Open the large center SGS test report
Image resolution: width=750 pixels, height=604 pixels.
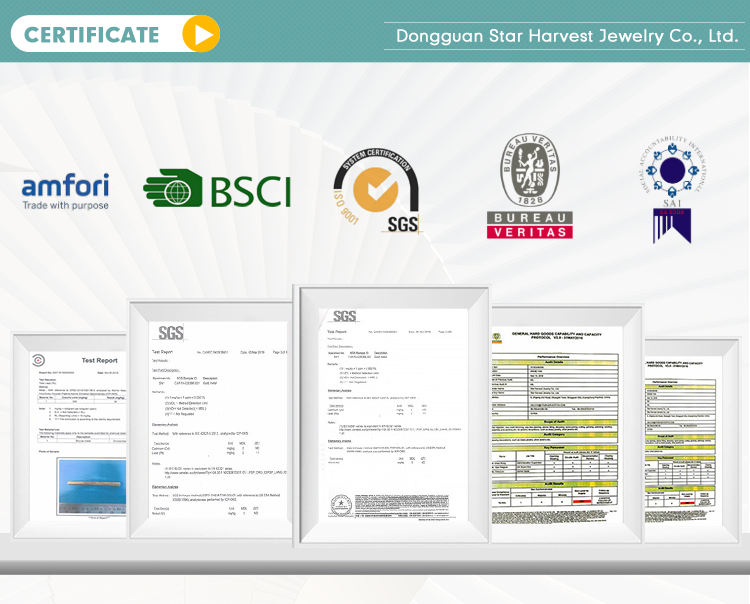393,415
